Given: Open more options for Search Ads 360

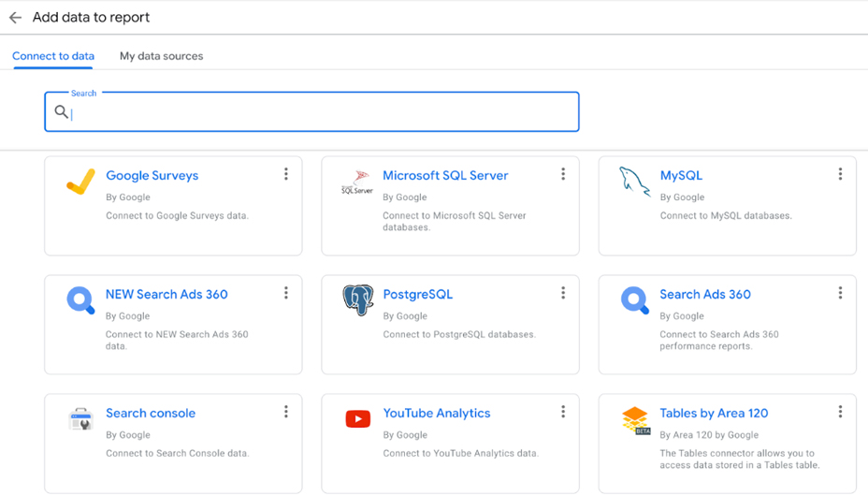Looking at the screenshot, I should point(840,293).
